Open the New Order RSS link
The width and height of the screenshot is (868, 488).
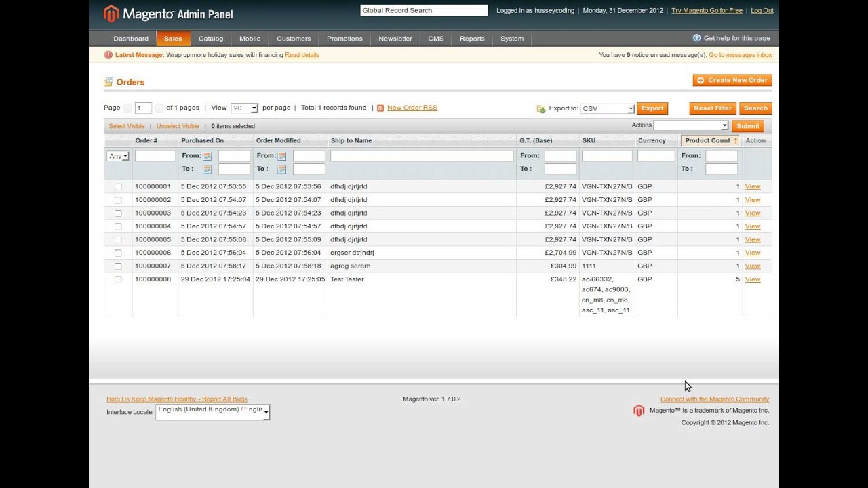(412, 108)
